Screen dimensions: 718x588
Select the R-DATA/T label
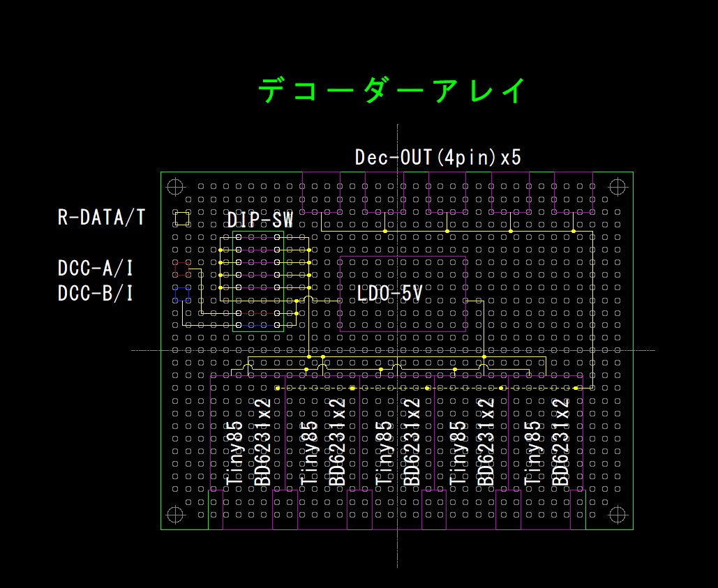[x=101, y=218]
